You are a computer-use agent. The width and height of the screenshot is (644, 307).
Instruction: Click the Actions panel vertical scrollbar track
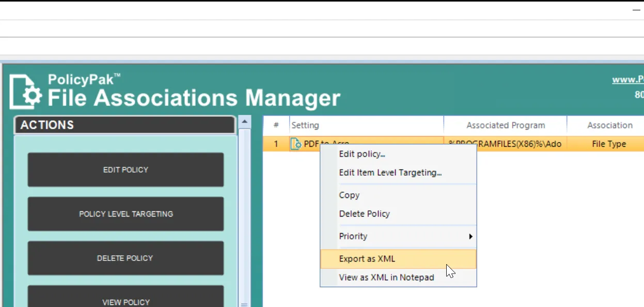244,214
